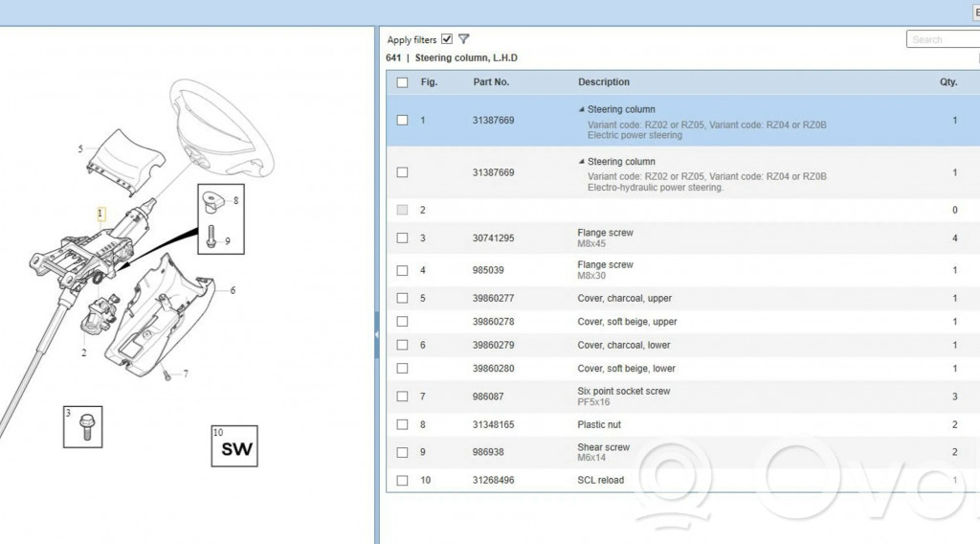The width and height of the screenshot is (980, 544).
Task: Collapse Steering column Electric power steering row
Action: click(582, 109)
